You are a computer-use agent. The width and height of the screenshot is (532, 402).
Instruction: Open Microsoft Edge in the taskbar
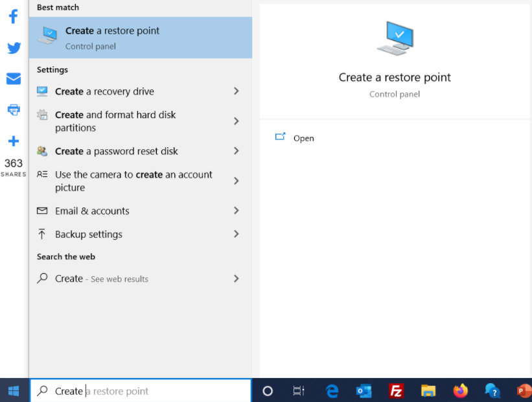[x=332, y=390]
